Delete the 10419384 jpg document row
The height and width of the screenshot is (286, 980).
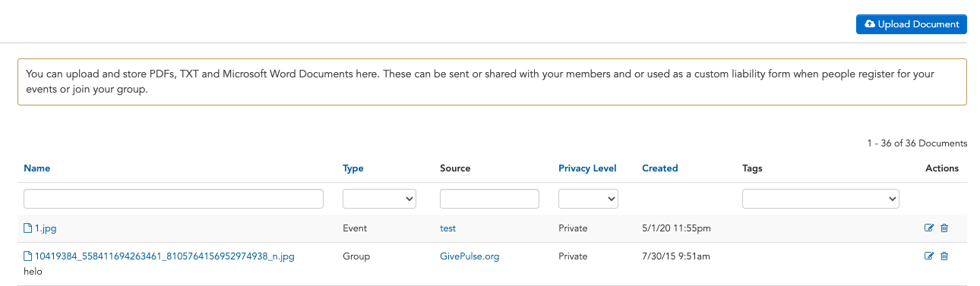[x=944, y=256]
